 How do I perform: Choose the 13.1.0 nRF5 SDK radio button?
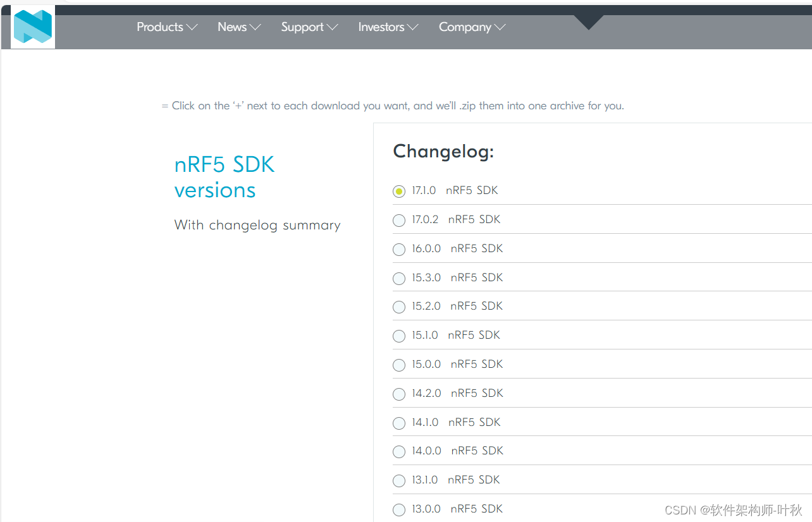coord(399,481)
